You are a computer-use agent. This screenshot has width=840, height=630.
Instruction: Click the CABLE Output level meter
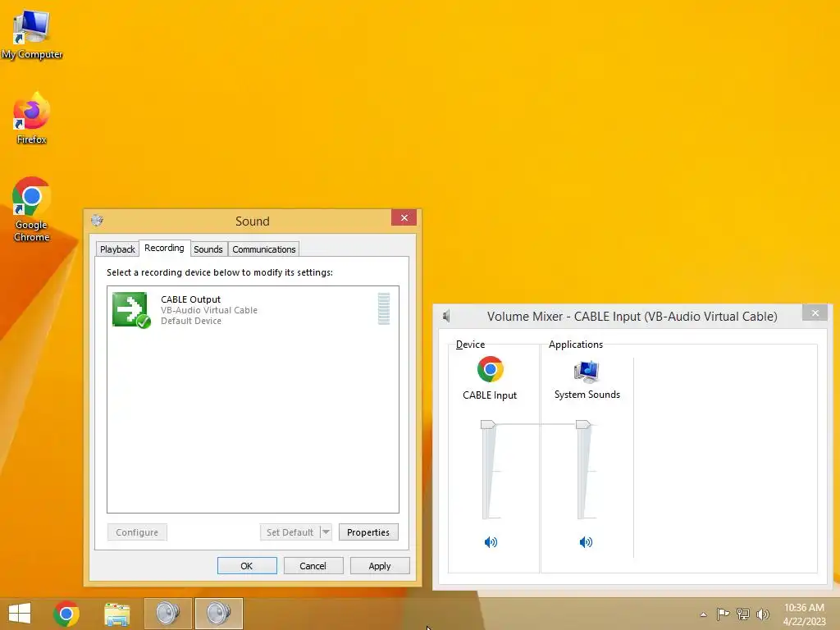(384, 308)
